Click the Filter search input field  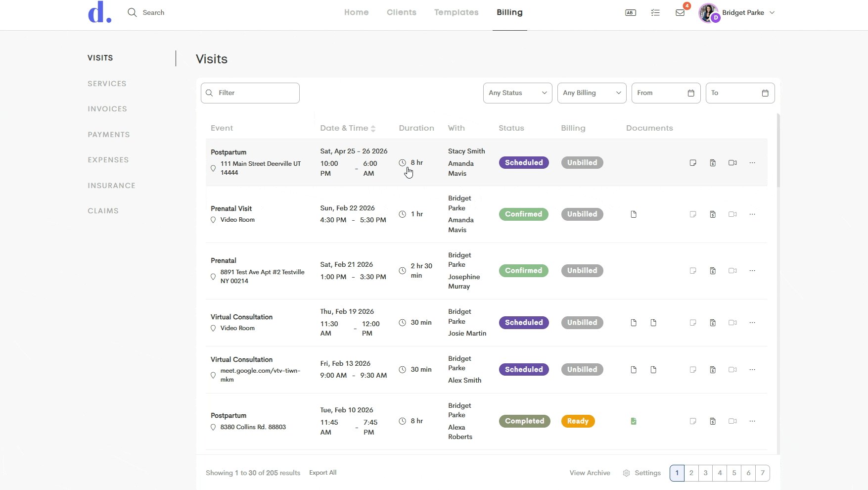(x=250, y=93)
